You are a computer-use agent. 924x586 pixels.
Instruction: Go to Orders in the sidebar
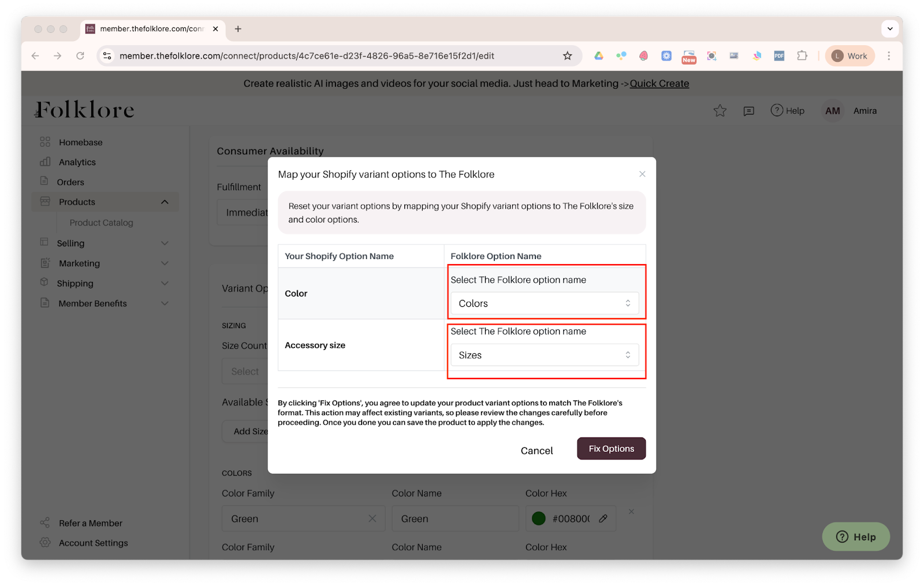pyautogui.click(x=70, y=182)
